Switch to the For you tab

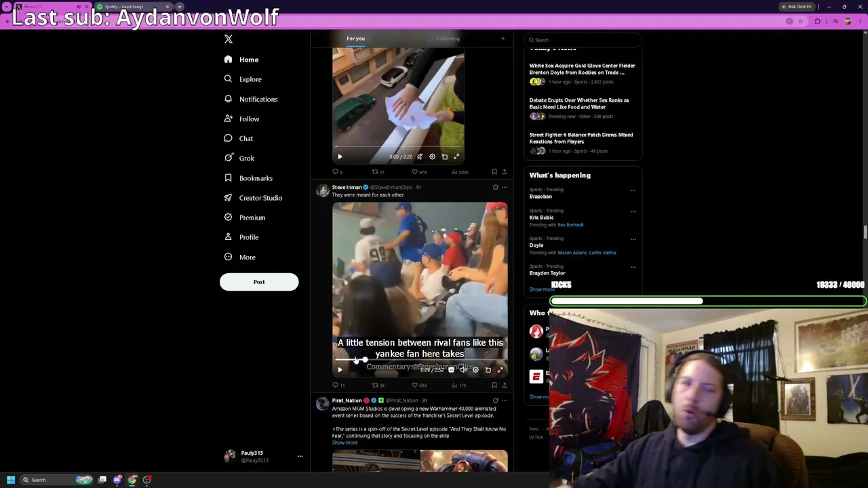[x=355, y=39]
